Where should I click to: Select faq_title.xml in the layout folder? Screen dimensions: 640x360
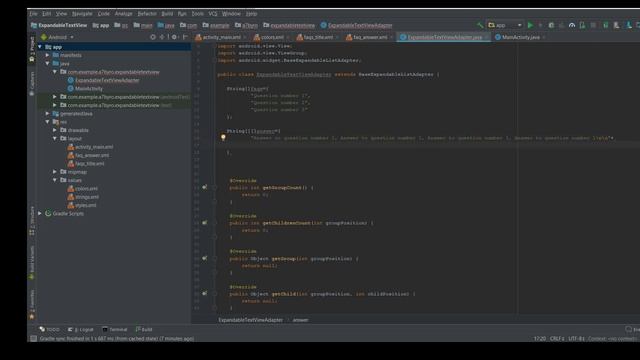click(x=89, y=164)
